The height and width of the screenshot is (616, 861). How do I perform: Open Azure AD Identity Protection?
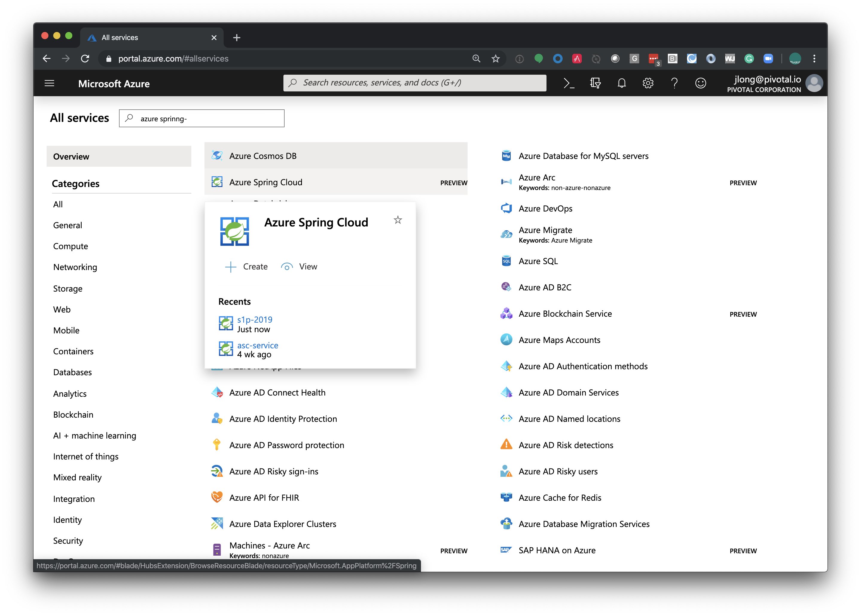point(283,419)
